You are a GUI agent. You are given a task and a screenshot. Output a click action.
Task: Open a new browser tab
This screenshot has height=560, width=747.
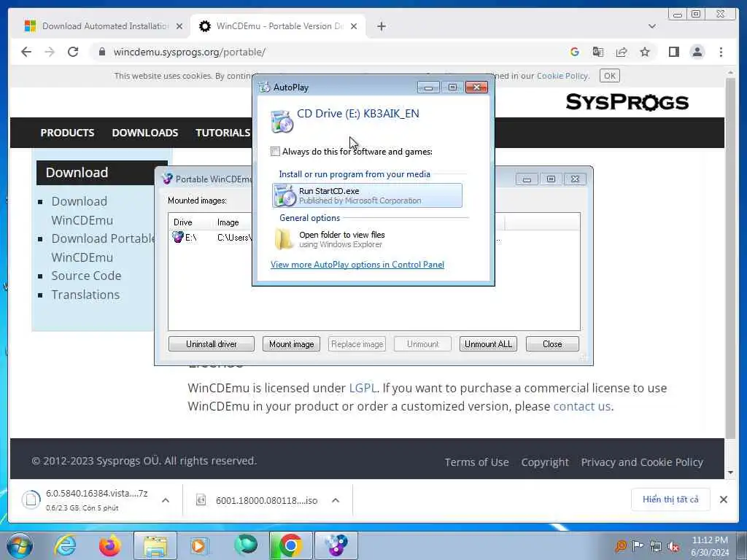point(381,27)
